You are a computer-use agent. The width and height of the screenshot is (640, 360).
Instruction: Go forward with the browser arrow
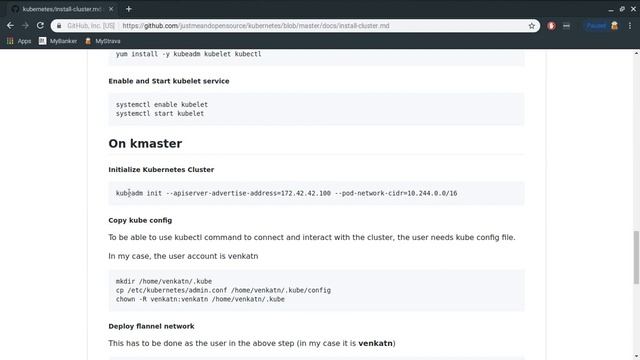(x=25, y=26)
